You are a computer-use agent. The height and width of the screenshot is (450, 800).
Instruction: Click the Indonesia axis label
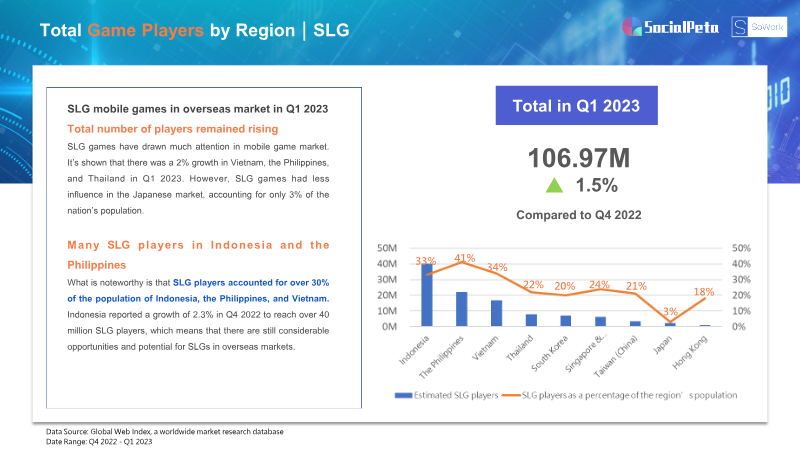point(414,350)
